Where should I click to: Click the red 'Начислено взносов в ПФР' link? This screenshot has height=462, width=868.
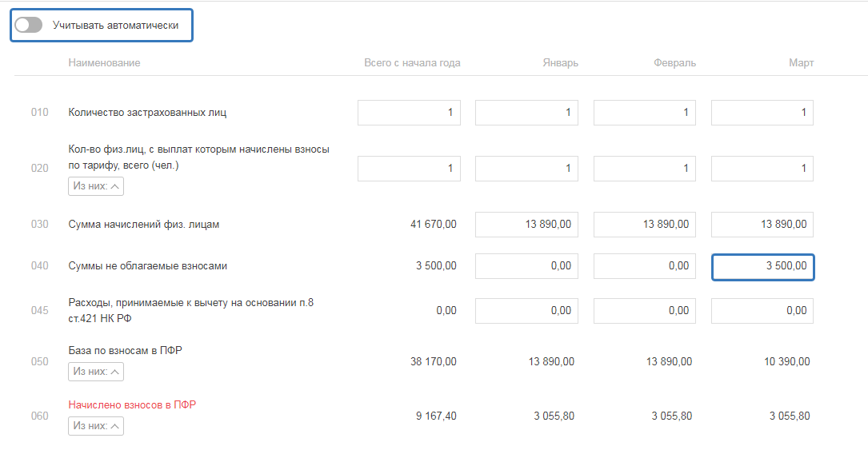point(132,405)
